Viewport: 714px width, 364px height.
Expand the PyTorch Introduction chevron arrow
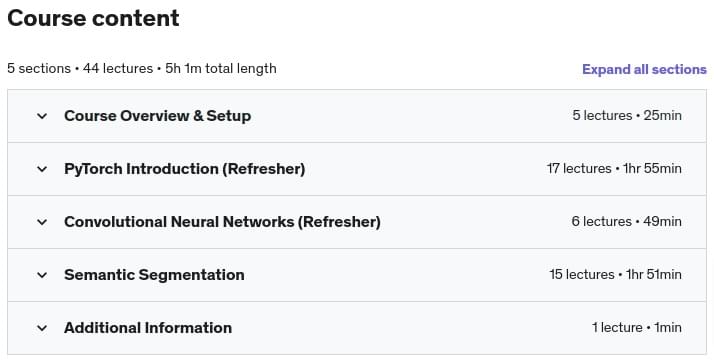click(x=42, y=169)
